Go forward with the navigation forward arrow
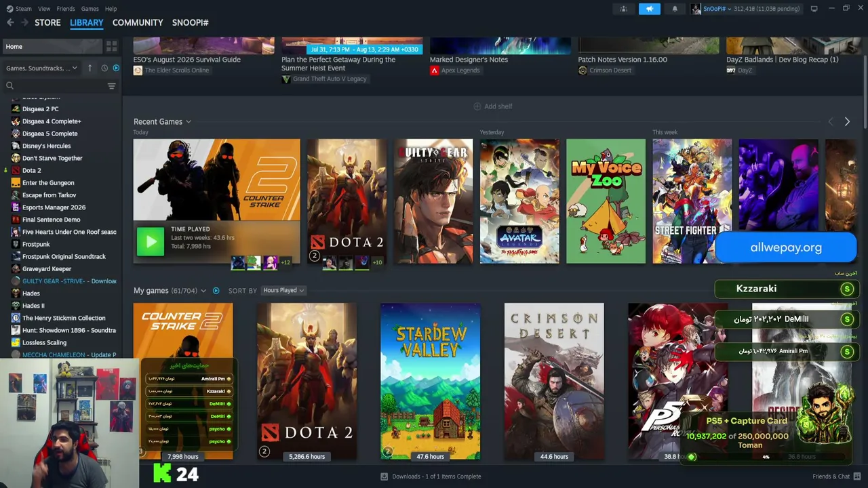Screen dimensions: 868x488 tap(24, 22)
